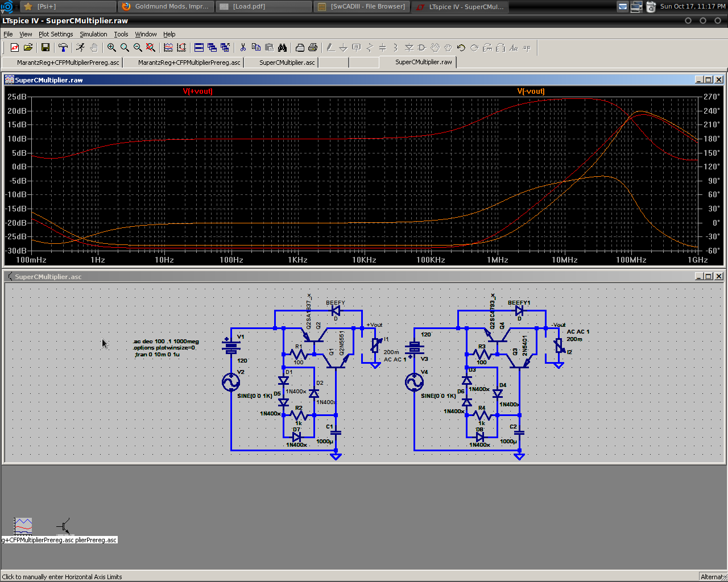Viewport: 728px width, 582px height.
Task: Open the Window menu
Action: pyautogui.click(x=146, y=34)
